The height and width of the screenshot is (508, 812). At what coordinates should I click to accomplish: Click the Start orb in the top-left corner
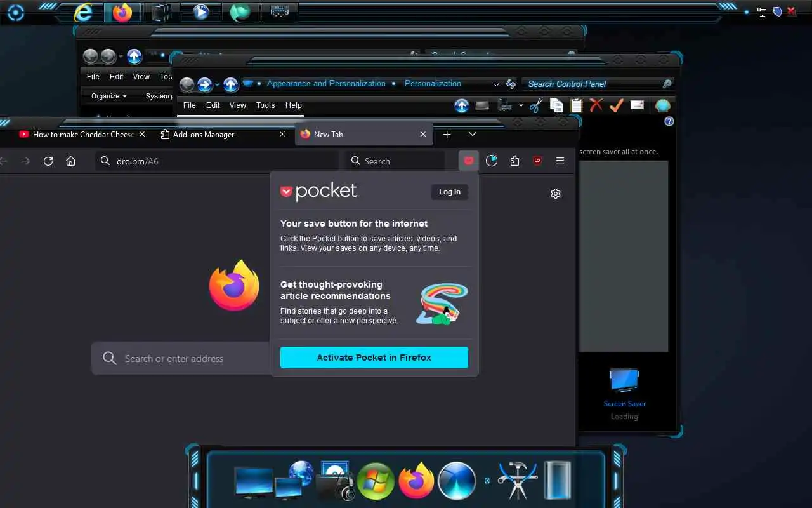coord(15,12)
